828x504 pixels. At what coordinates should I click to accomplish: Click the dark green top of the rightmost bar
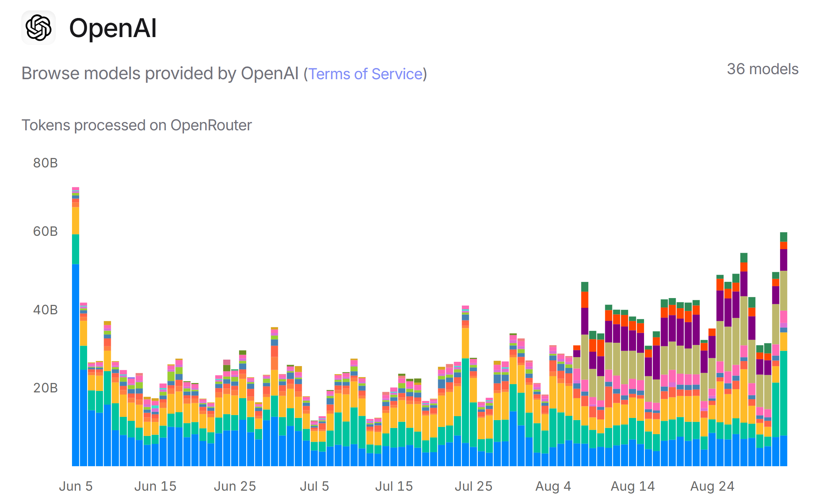click(x=783, y=237)
